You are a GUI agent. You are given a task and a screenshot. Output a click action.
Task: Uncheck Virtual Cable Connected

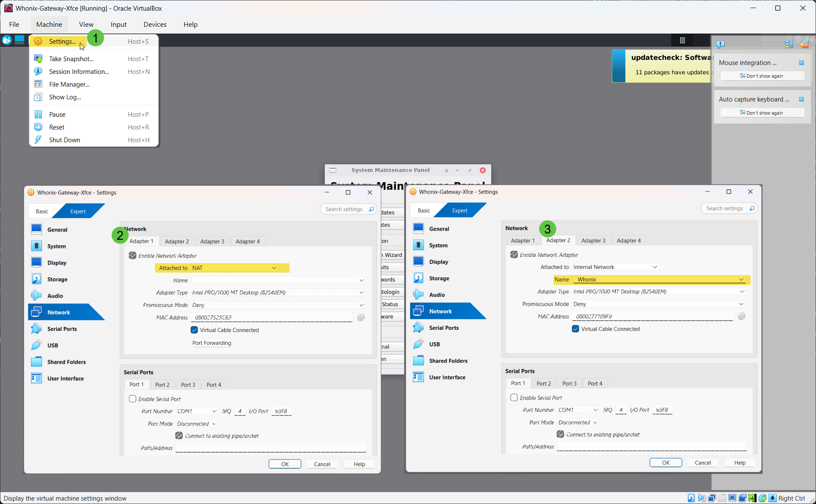pyautogui.click(x=194, y=330)
